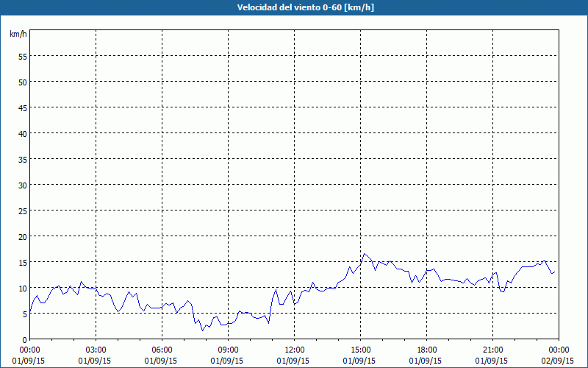The width and height of the screenshot is (588, 368).
Task: Click the y-axis value 25
Action: tap(23, 210)
